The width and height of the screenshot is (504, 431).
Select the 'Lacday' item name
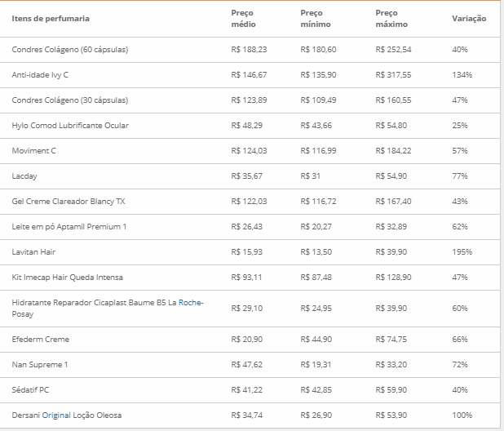pyautogui.click(x=24, y=176)
